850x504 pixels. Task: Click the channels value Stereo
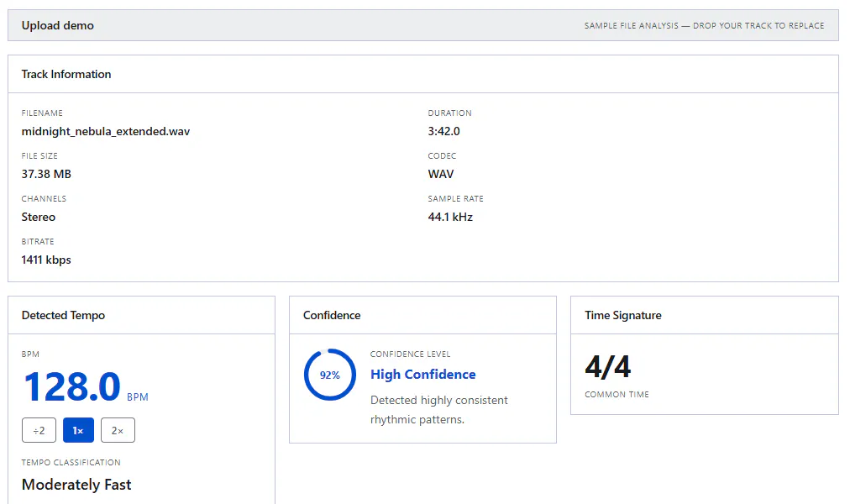[x=39, y=217]
